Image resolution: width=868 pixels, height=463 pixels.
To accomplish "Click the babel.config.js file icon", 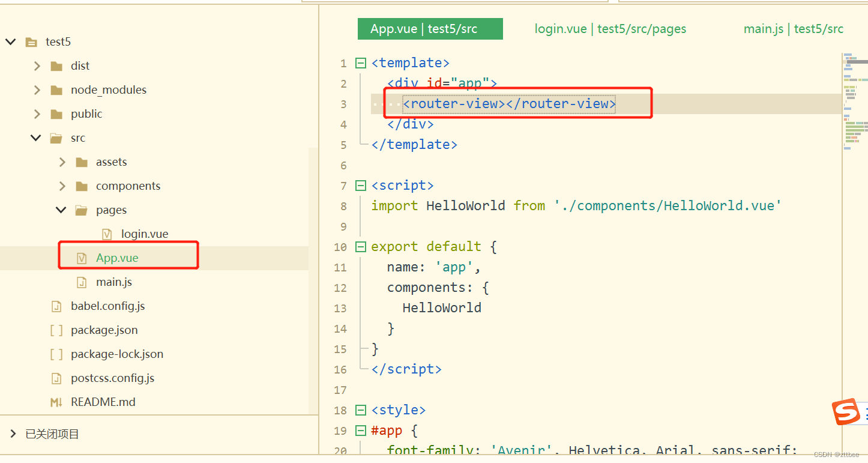I will pos(56,306).
